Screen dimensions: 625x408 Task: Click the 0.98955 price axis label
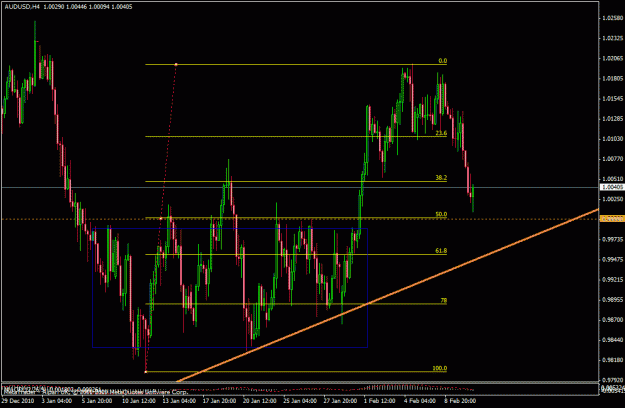[x=612, y=300]
